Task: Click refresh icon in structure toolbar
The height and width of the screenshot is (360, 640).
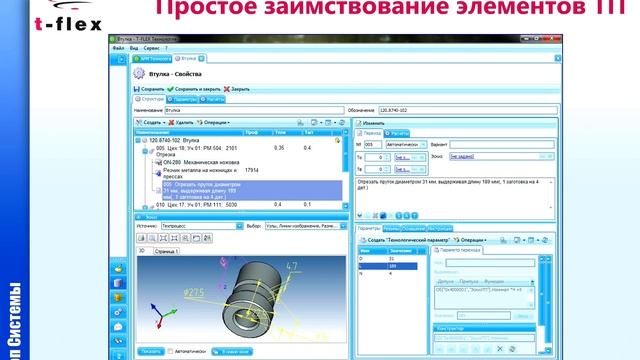Action: pyautogui.click(x=342, y=122)
